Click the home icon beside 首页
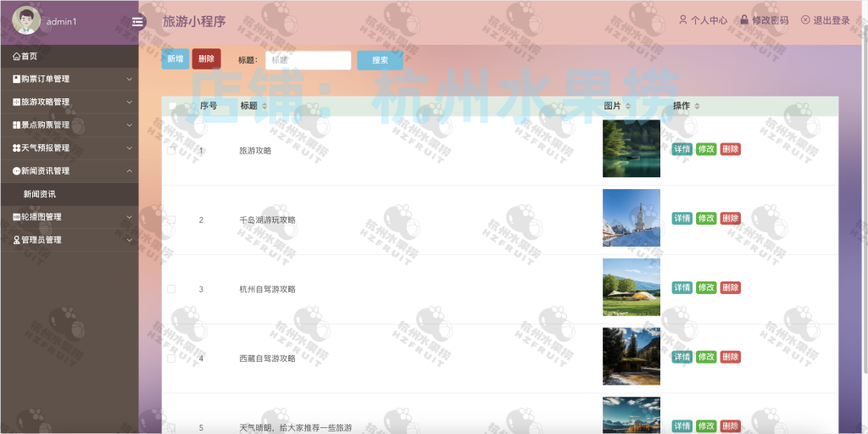 [16, 56]
